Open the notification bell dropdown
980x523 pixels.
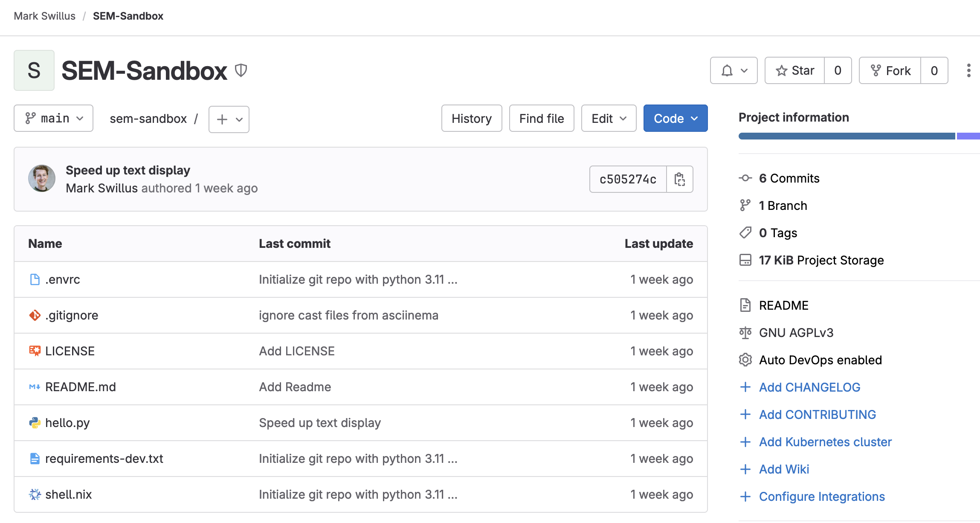(734, 70)
